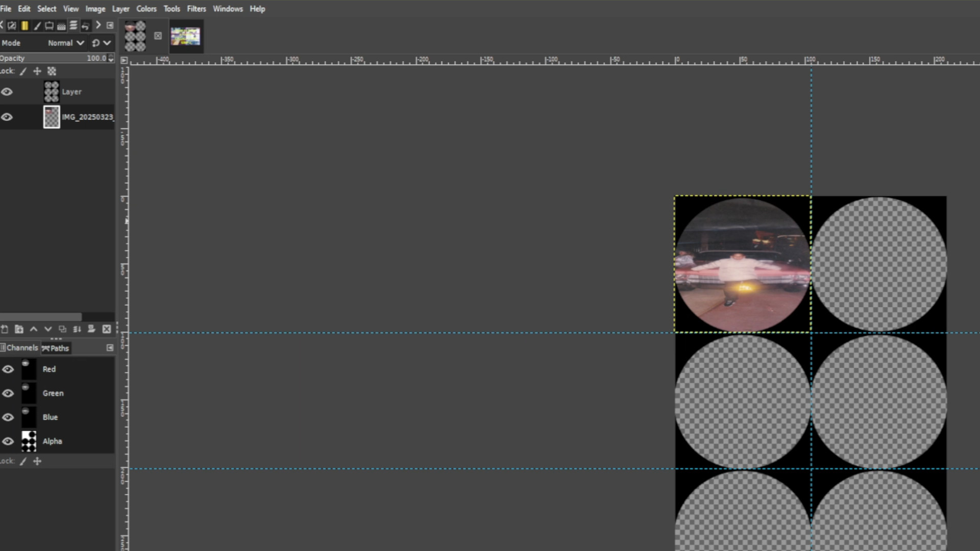Screen dimensions: 980x551
Task: Add a layer mask via mask icon
Action: point(91,329)
